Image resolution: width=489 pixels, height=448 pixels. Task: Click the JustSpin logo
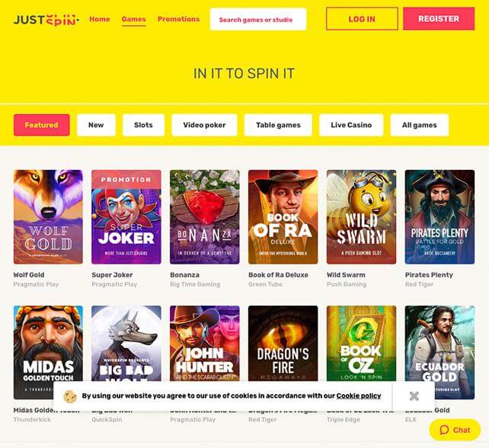(x=46, y=20)
